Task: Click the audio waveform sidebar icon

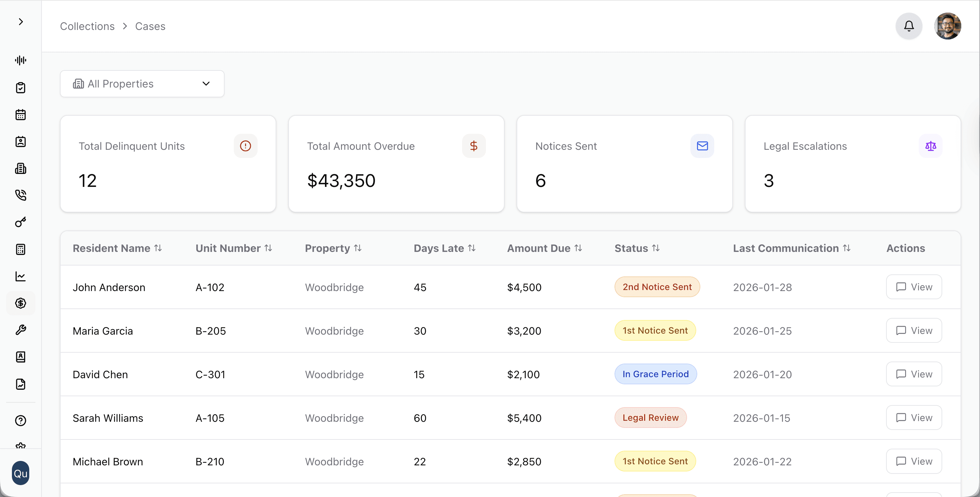Action: coord(20,60)
